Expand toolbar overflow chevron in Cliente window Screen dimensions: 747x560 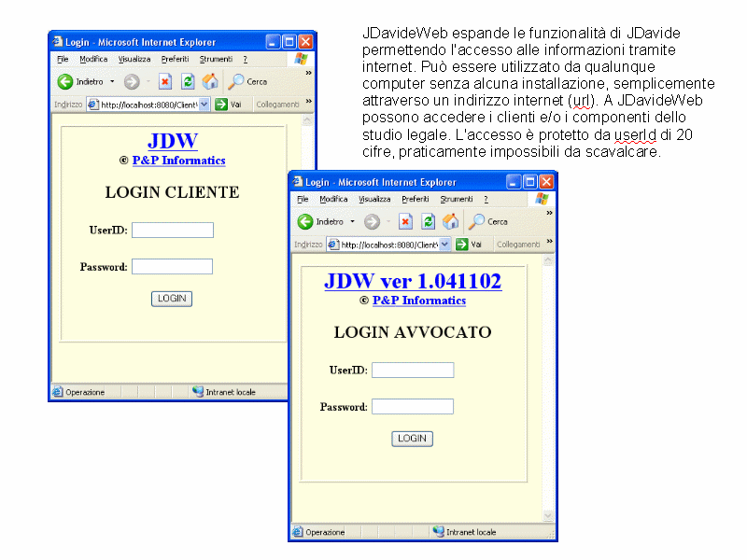click(x=309, y=73)
